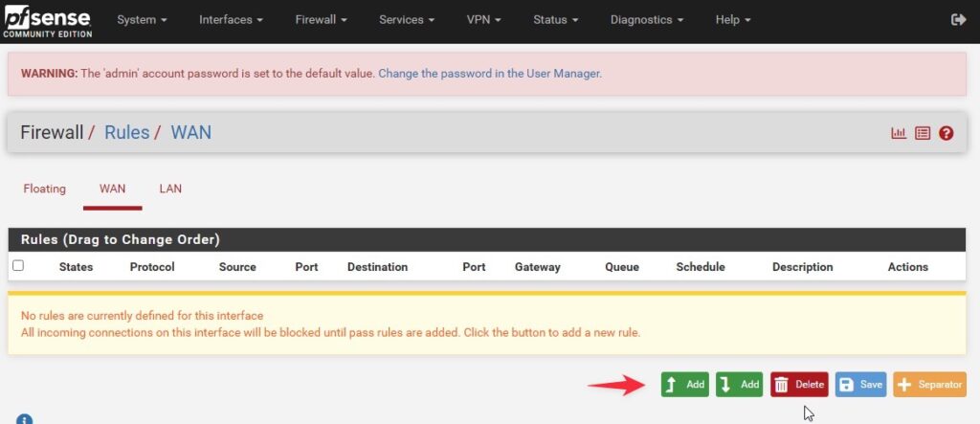The image size is (980, 424).
Task: Expand the Firewall dropdown menu
Action: [x=322, y=20]
